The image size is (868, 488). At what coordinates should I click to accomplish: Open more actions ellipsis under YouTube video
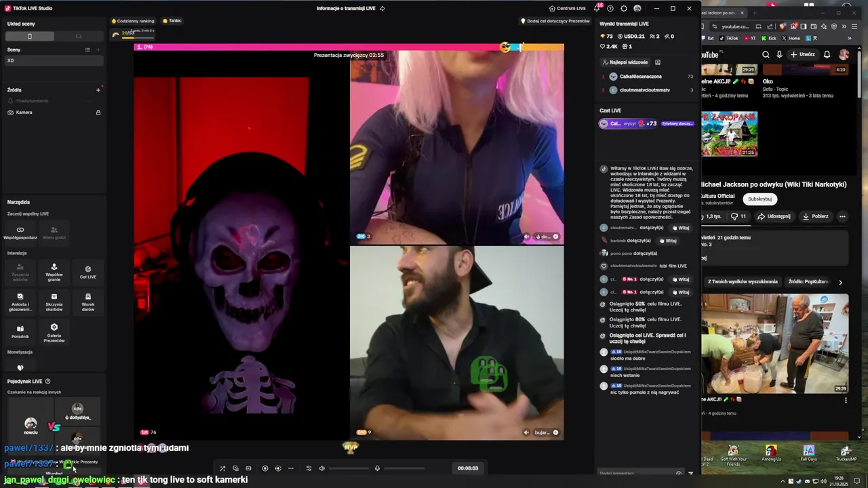click(842, 217)
